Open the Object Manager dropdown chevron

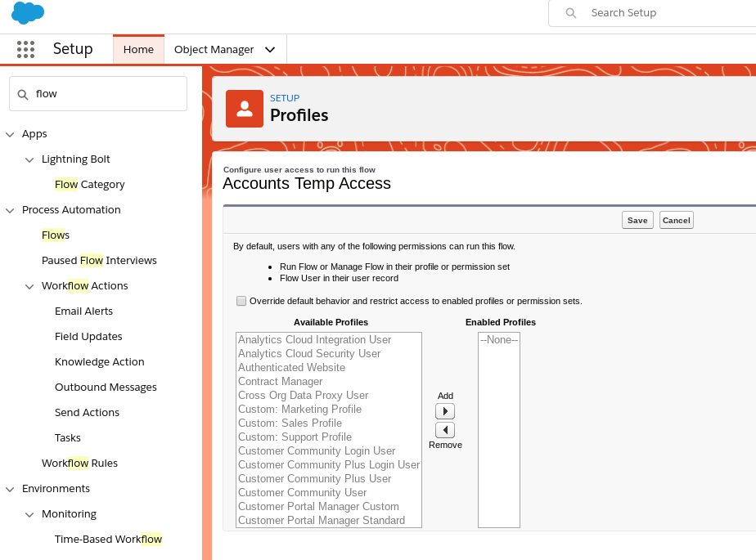point(270,50)
